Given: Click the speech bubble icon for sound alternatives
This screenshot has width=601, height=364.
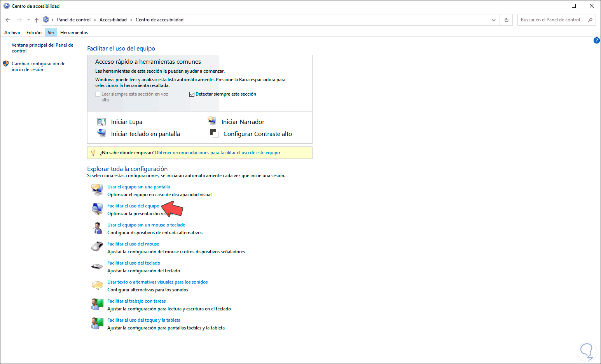Looking at the screenshot, I should pyautogui.click(x=97, y=285).
